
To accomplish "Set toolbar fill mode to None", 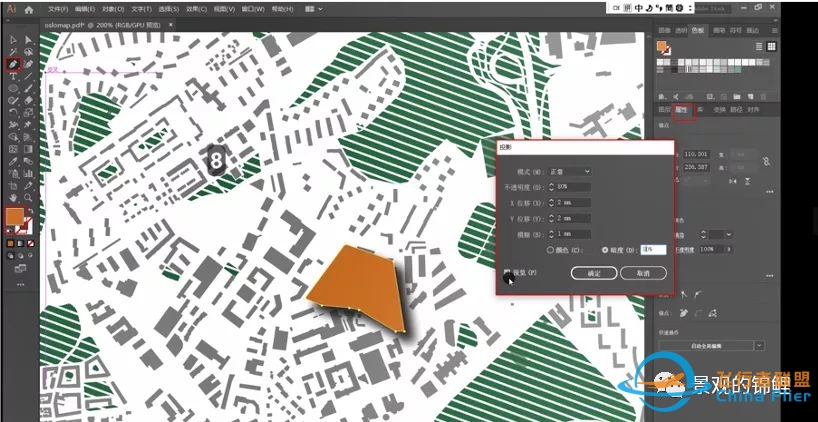I will tap(31, 244).
